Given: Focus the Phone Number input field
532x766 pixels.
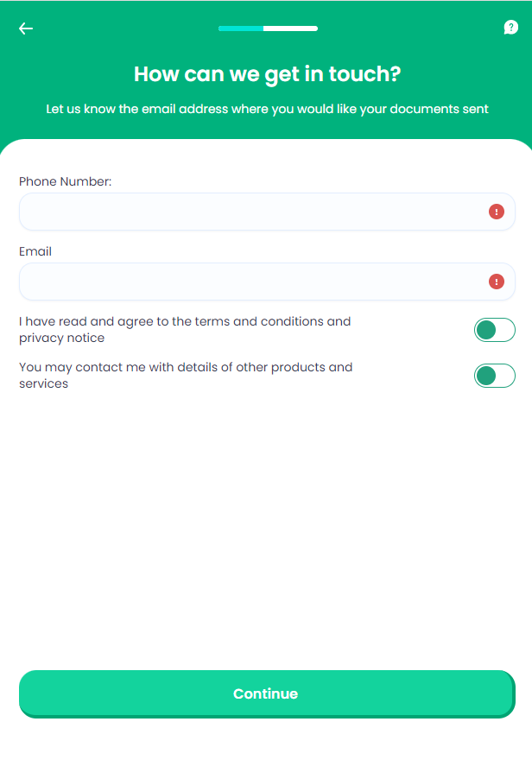Looking at the screenshot, I should point(250,212).
